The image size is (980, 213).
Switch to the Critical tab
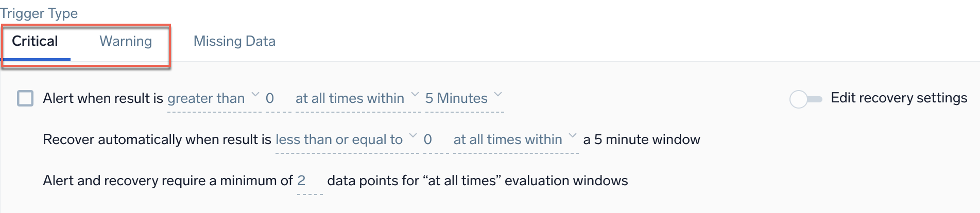(35, 41)
